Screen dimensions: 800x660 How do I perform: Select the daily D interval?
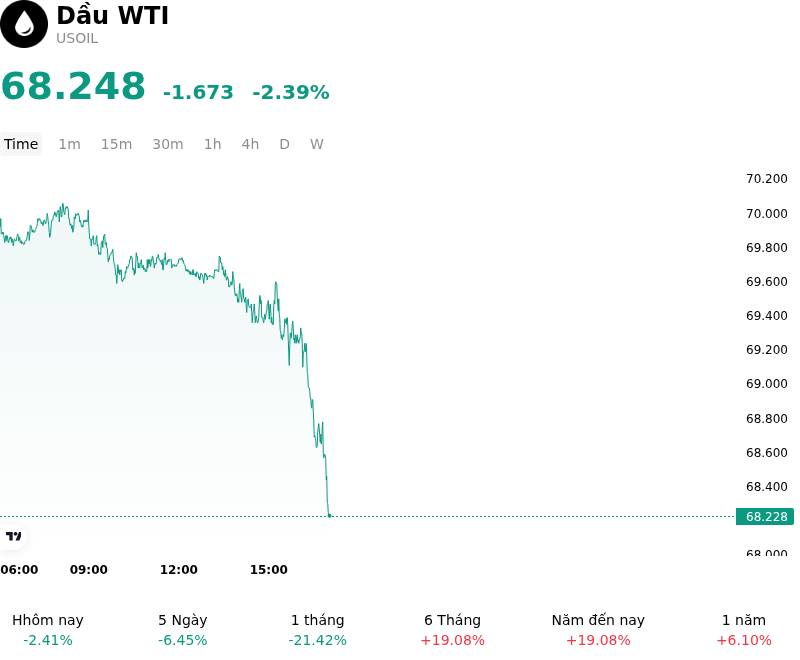(285, 144)
